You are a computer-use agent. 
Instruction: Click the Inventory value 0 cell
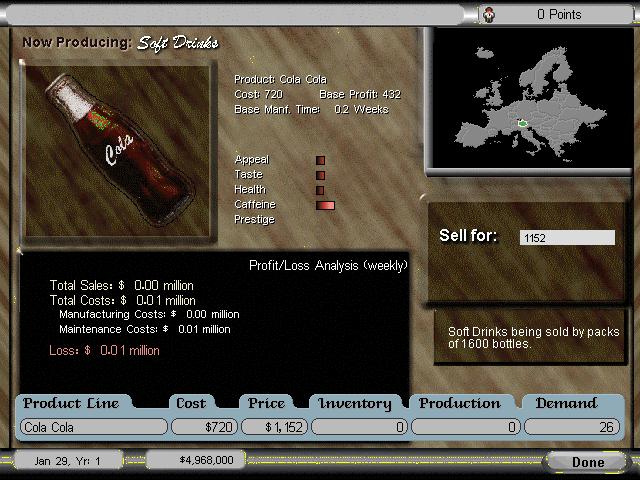(x=360, y=427)
